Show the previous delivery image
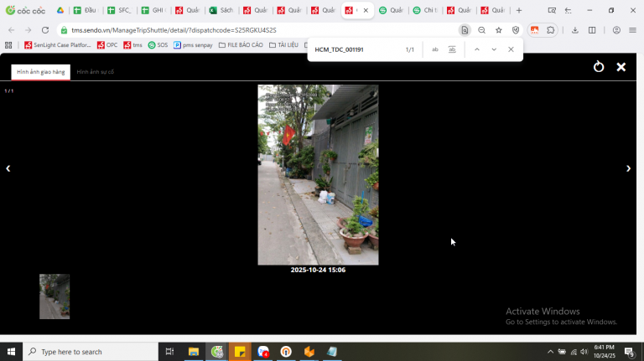The width and height of the screenshot is (644, 361). [x=8, y=168]
